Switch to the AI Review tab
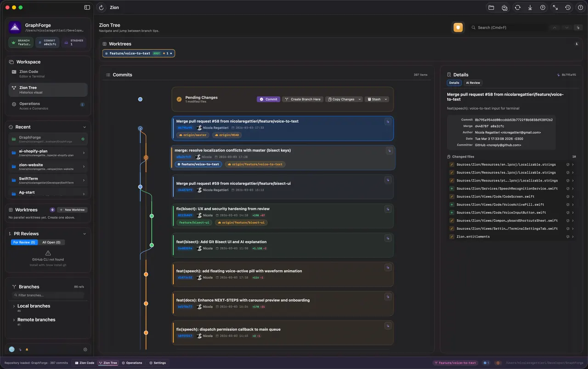Screen dimensions: 588x369 tap(473, 83)
